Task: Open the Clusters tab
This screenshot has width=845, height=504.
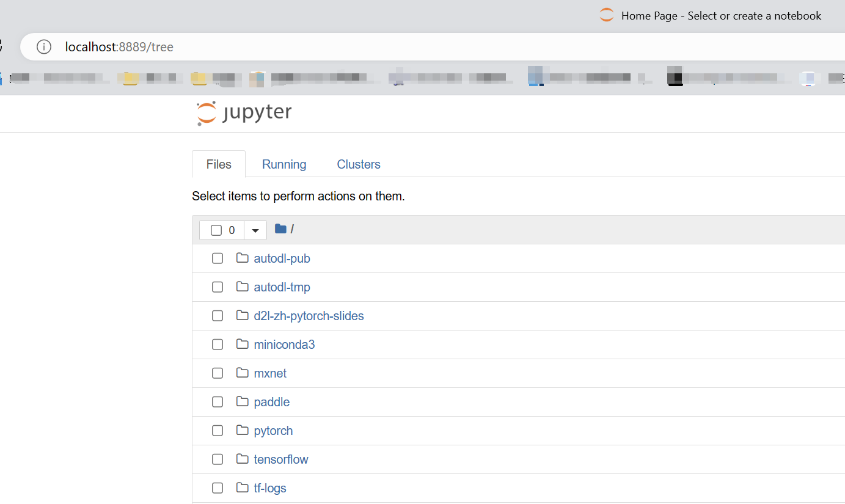Action: 359,164
